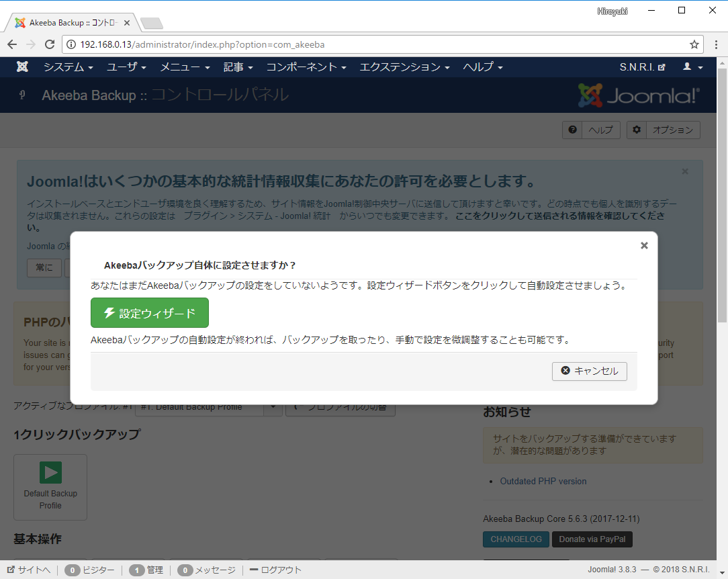Screen dimensions: 728x579
Task: Click the 常に button in statistics notice
Action: tap(44, 267)
